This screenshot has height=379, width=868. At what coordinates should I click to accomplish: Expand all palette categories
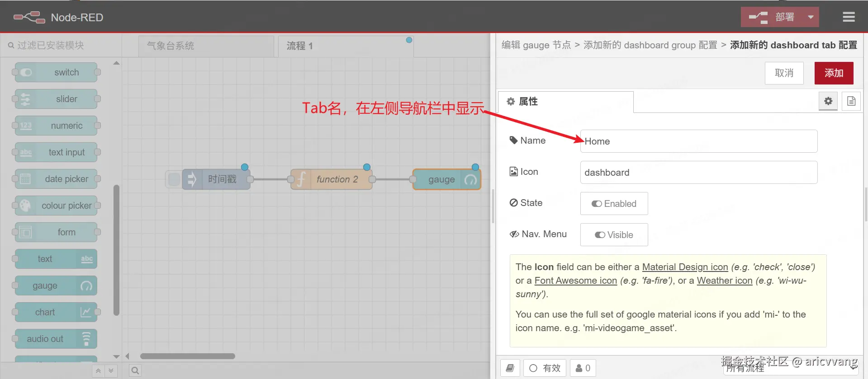click(x=111, y=371)
